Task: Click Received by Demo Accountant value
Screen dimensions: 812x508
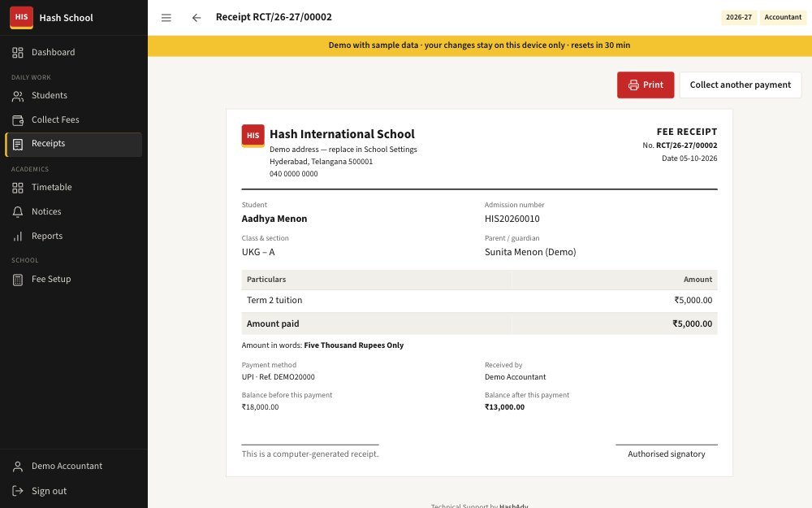Action: tap(515, 377)
